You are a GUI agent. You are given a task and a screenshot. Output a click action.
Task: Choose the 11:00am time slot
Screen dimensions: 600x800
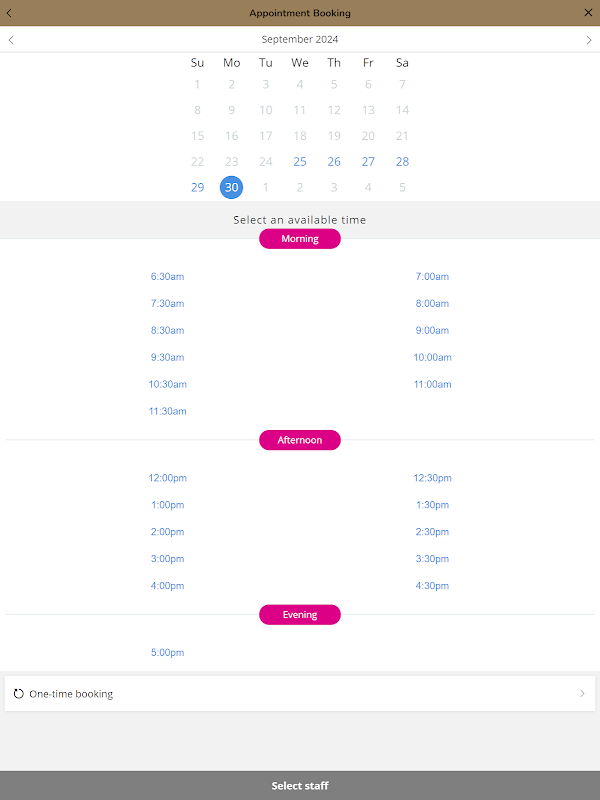click(432, 384)
